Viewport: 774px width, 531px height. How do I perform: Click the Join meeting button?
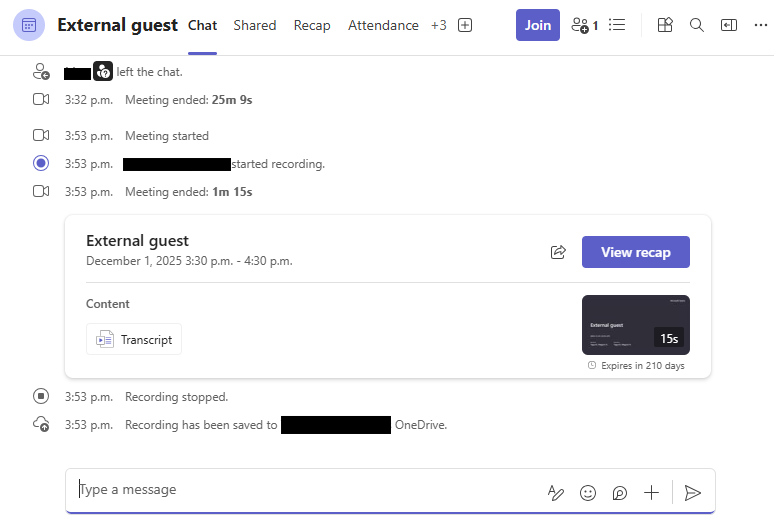pyautogui.click(x=537, y=25)
